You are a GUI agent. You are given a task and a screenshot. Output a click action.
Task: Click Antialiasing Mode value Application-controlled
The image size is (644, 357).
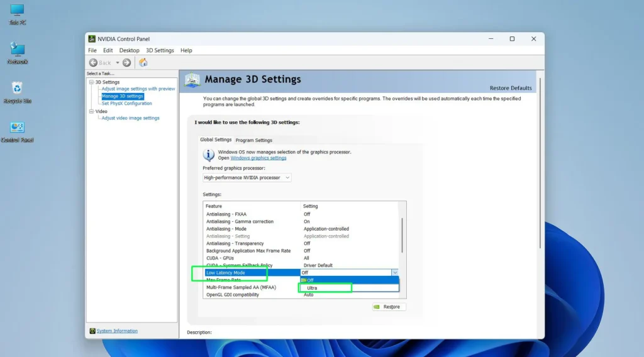point(326,229)
